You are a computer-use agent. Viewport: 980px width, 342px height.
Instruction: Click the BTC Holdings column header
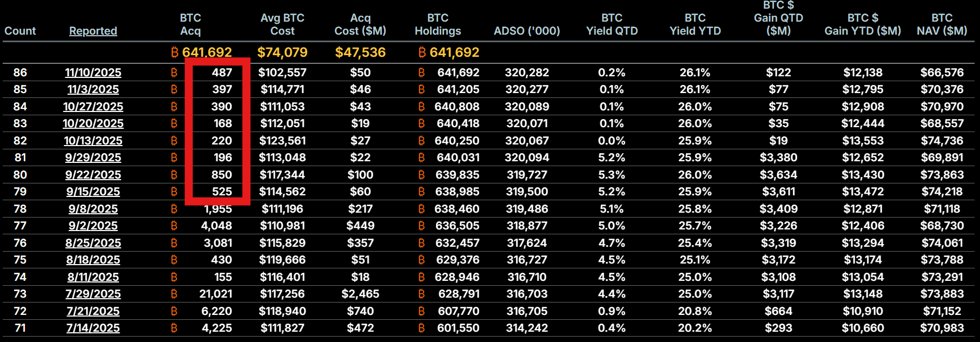point(438,24)
